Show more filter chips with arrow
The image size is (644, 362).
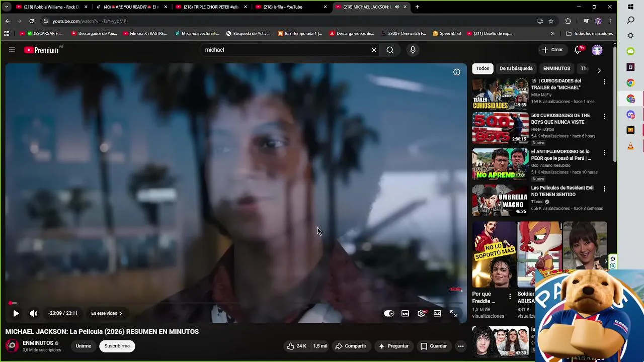pos(599,70)
